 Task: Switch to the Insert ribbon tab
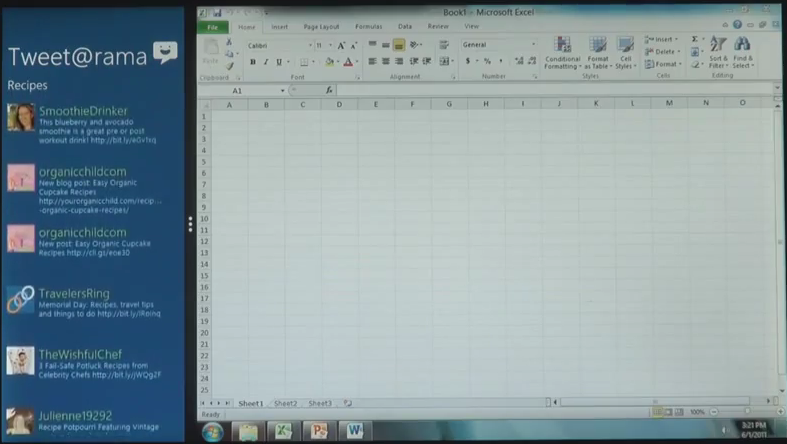coord(280,27)
